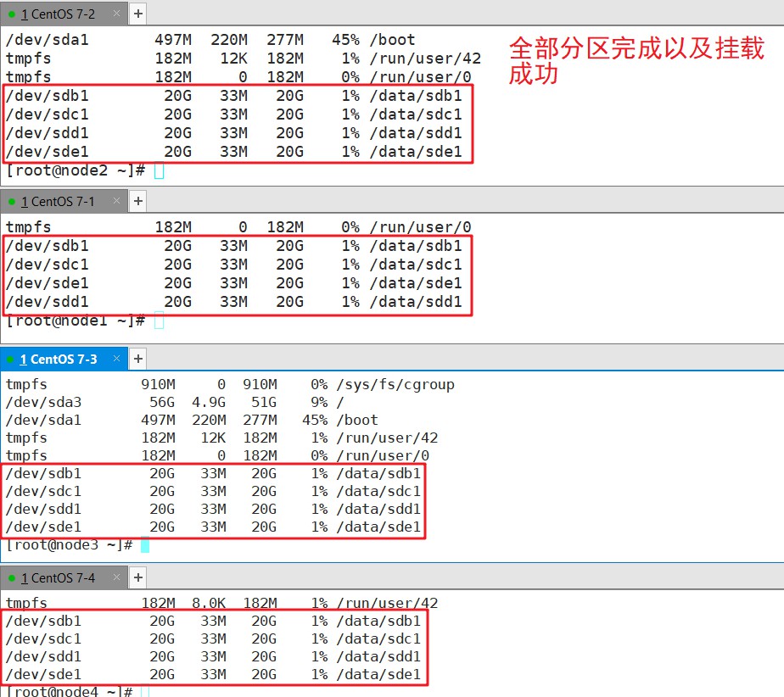
Task: Click /dev/sdd1 in node4 terminal
Action: coord(43,656)
